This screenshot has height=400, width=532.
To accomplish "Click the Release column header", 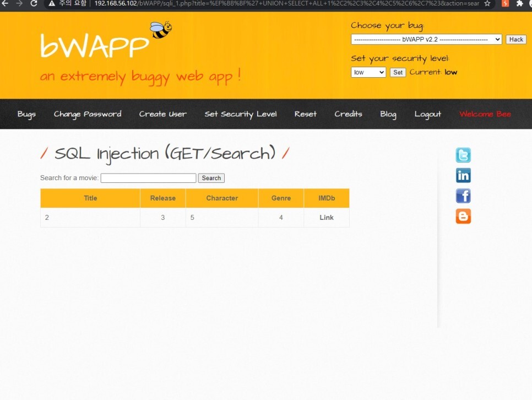I will (163, 198).
